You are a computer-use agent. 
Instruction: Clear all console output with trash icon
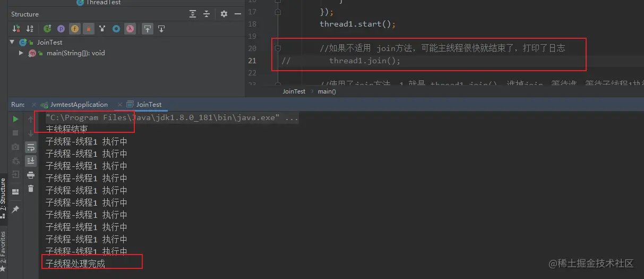tap(31, 188)
